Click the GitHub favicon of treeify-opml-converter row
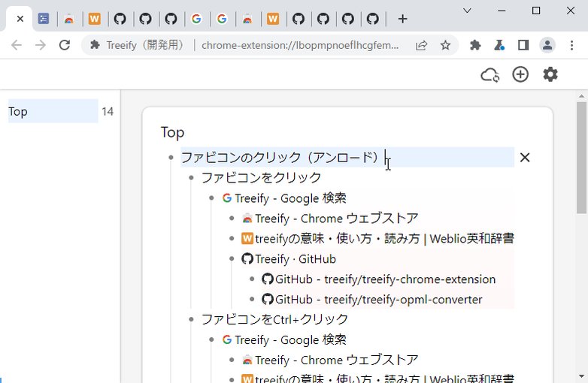Image resolution: width=588 pixels, height=383 pixels. (x=268, y=299)
